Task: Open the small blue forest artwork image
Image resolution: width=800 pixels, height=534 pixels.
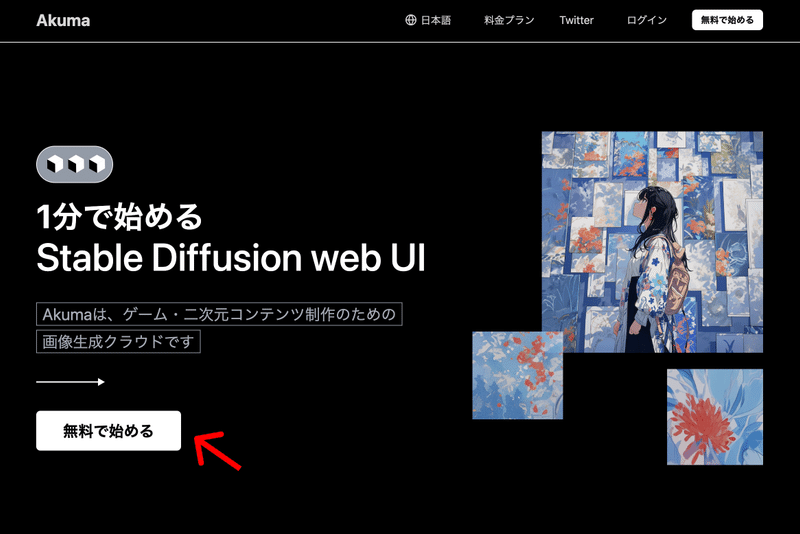Action: click(517, 375)
